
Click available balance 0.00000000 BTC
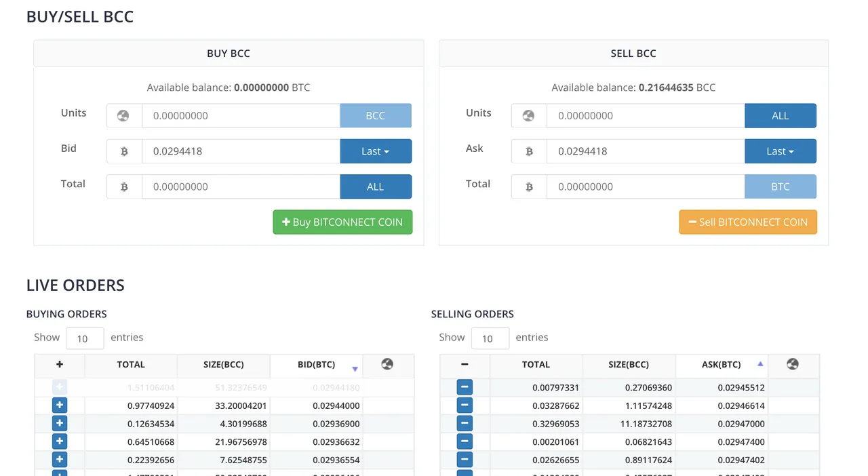(229, 87)
